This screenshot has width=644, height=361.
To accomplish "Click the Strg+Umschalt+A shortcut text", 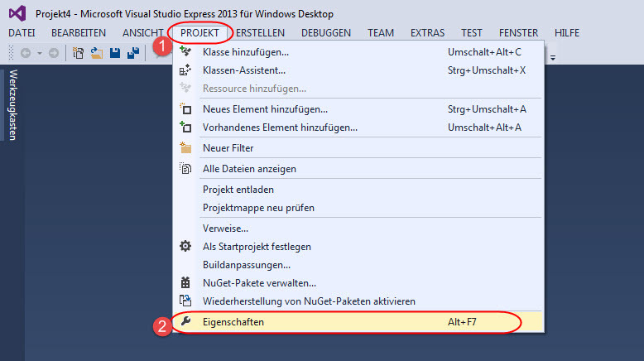I will [487, 109].
